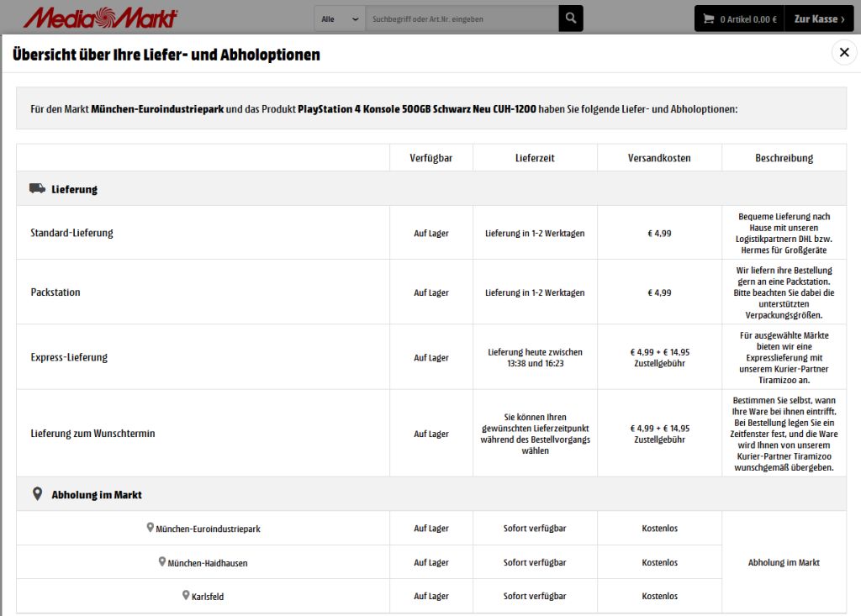This screenshot has height=616, width=861.
Task: Click the overlay title 'Übersicht über Ihre Liefer- und Abholoptionen'
Action: tap(166, 55)
